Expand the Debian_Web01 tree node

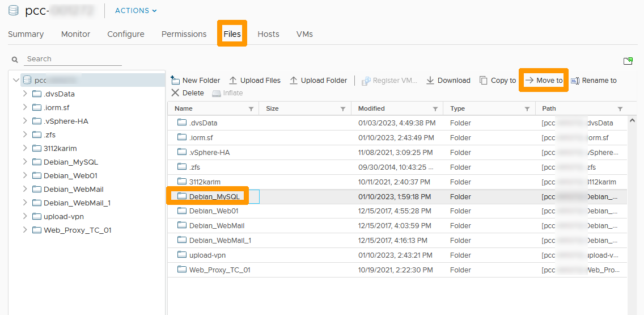click(25, 175)
